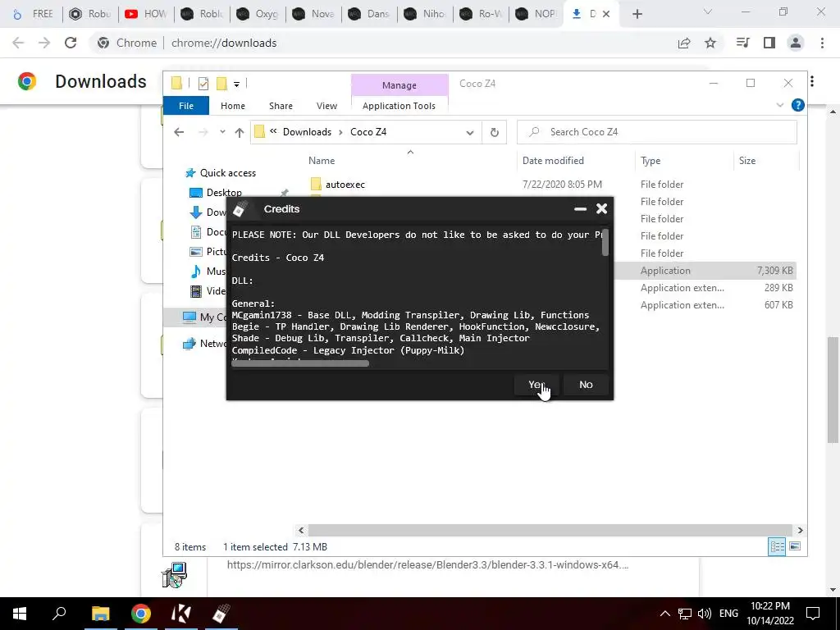Minimize the Credits dialog
This screenshot has width=840, height=630.
point(580,209)
